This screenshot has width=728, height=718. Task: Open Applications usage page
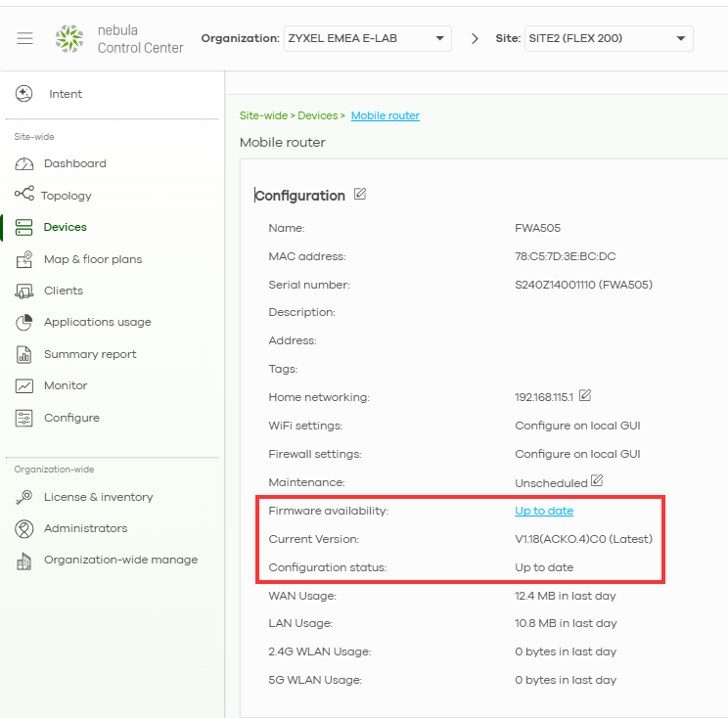tap(98, 322)
